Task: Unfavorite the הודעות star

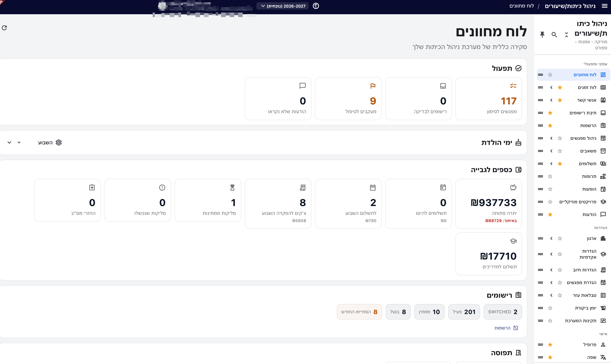Action: [x=550, y=215]
